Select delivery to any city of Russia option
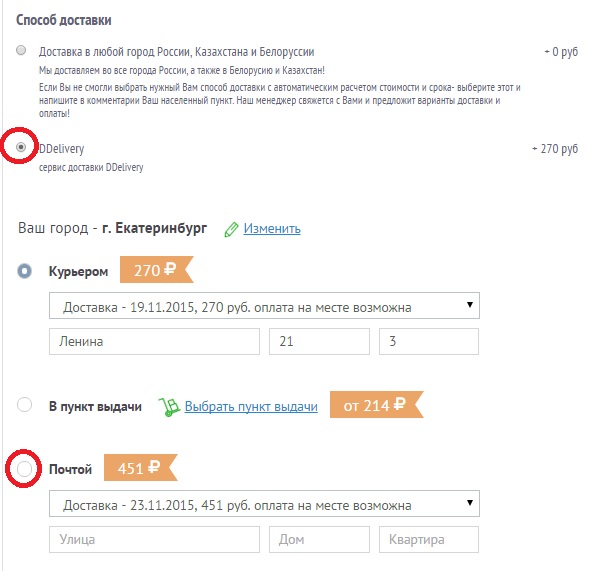Viewport: 589px width, 571px height. (x=21, y=50)
